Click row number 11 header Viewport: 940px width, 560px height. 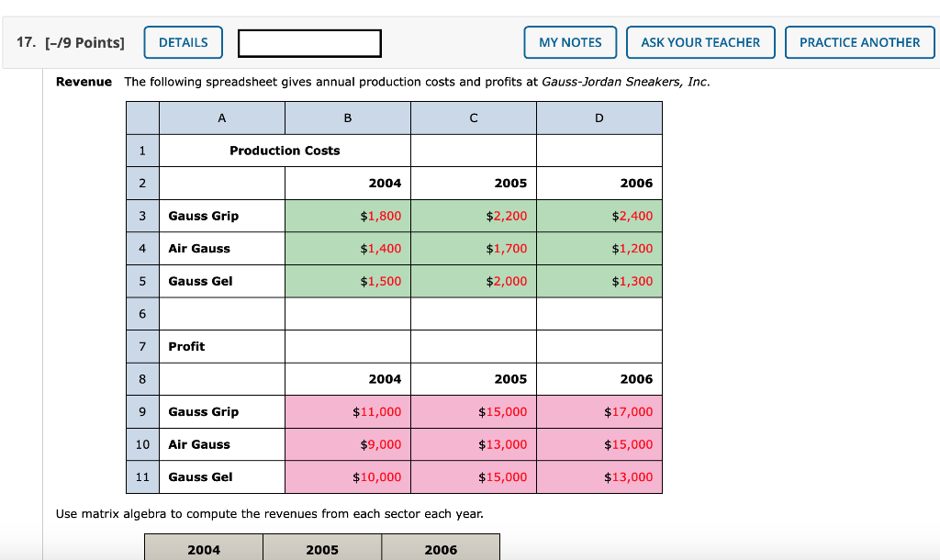coord(142,477)
